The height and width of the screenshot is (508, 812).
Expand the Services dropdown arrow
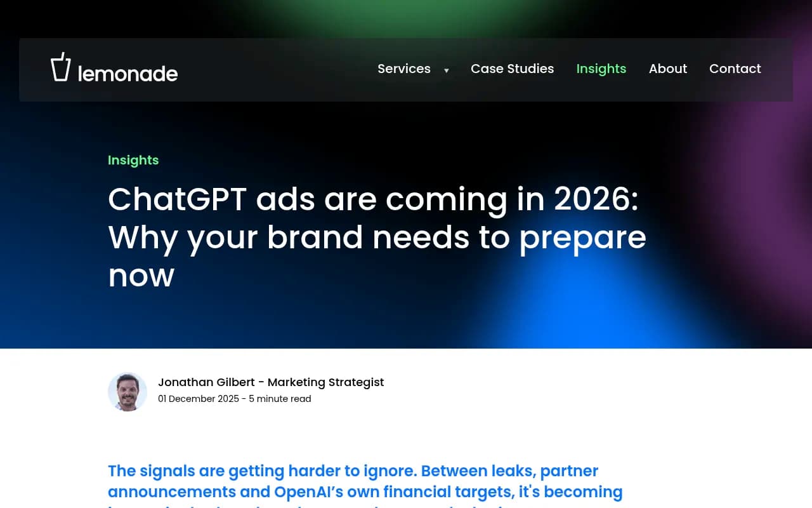[x=447, y=70]
